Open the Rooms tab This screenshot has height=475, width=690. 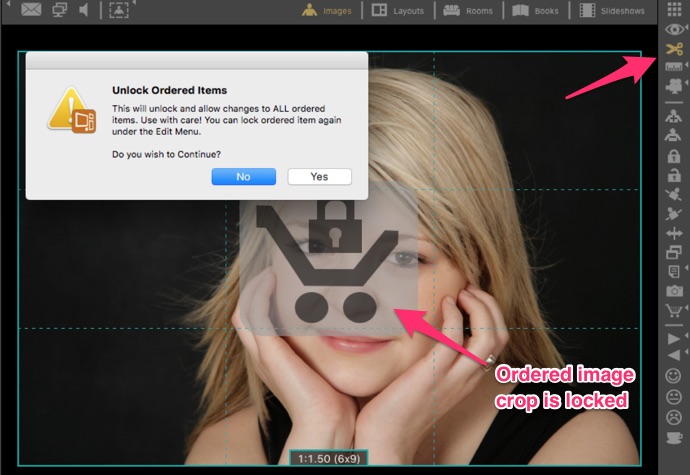click(466, 11)
